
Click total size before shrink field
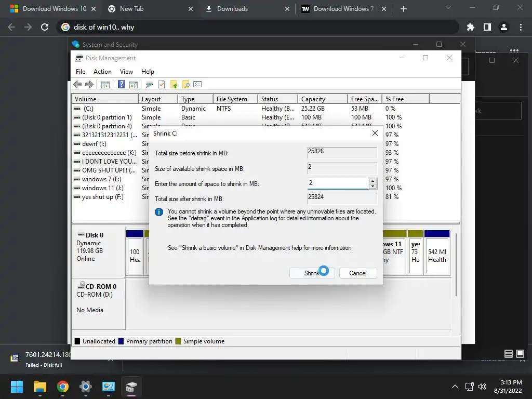click(342, 152)
